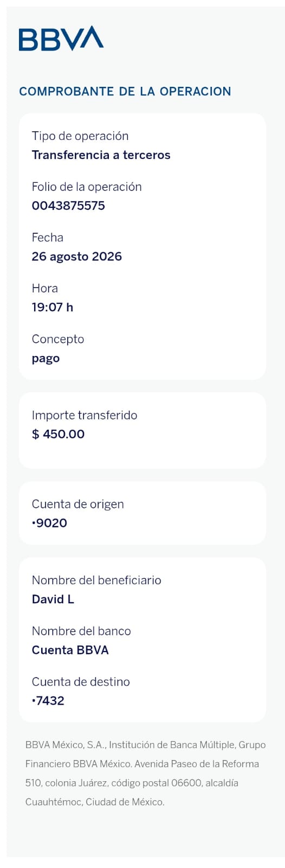The width and height of the screenshot is (285, 868).
Task: Select beneficiary name David L
Action: (53, 599)
